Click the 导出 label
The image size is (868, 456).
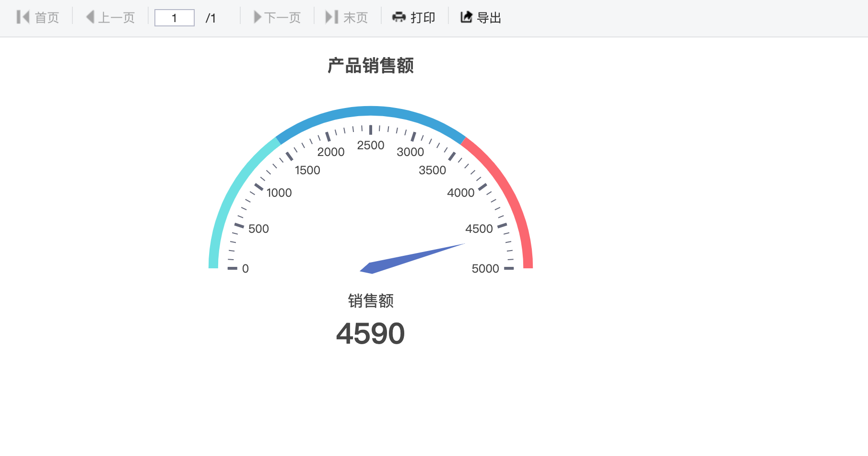tap(489, 18)
